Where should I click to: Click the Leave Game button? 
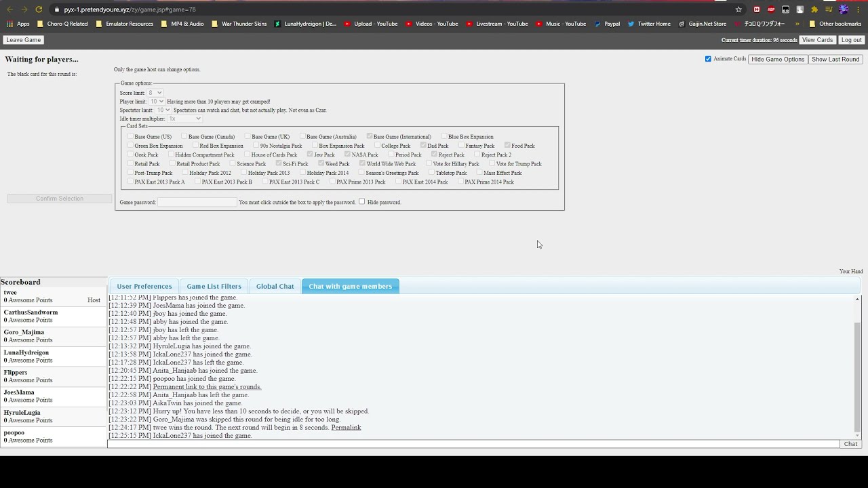coord(24,40)
